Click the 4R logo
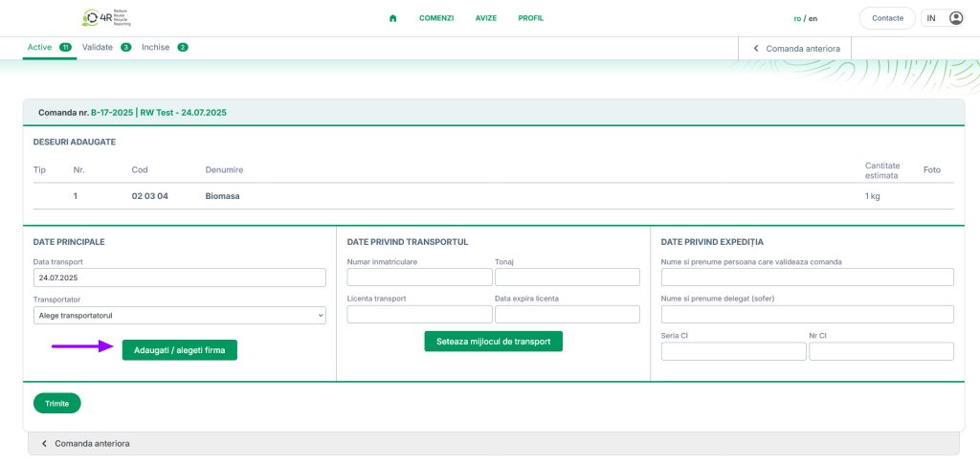Image resolution: width=980 pixels, height=466 pixels. pyautogui.click(x=106, y=18)
